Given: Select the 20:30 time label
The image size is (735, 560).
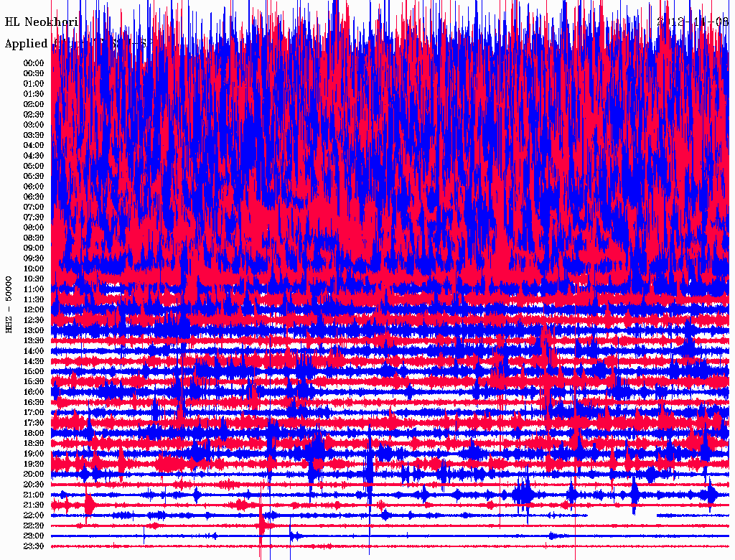Looking at the screenshot, I should pos(34,485).
